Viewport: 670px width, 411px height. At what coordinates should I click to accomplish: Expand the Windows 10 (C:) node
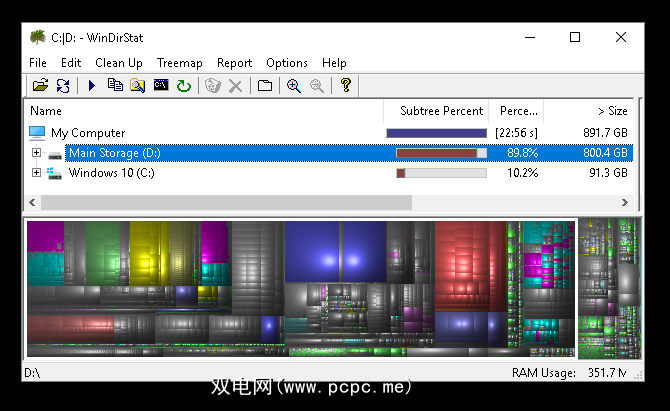click(x=36, y=173)
